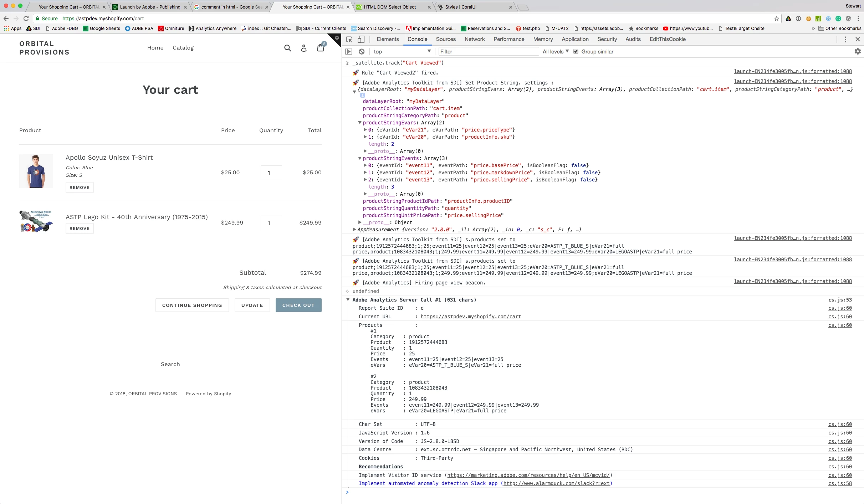Bookmark the page with the star icon
The height and width of the screenshot is (504, 864).
776,19
